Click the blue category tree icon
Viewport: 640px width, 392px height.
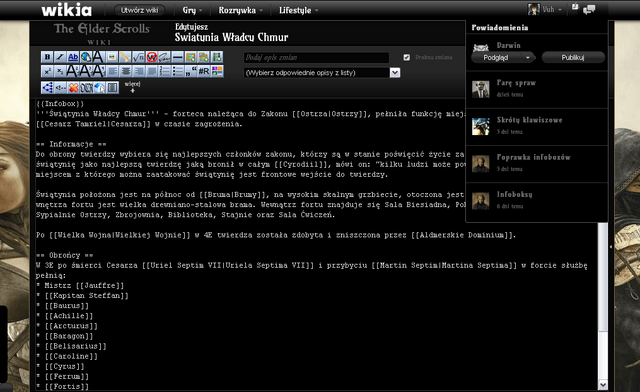tap(47, 87)
